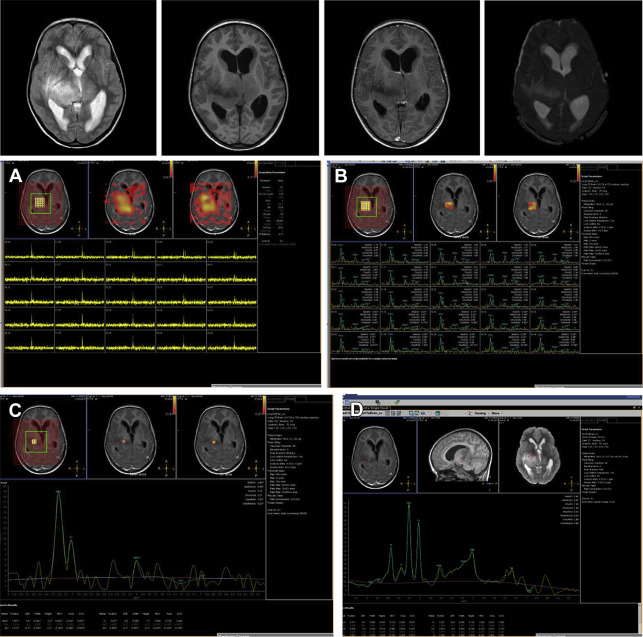Click the tallest spectral peak in panel C
This screenshot has width=643, height=637.
[x=59, y=497]
